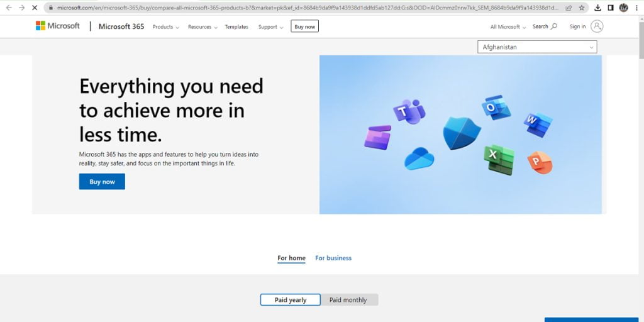Click the Word icon in the hero image
644x322 pixels.
pyautogui.click(x=538, y=125)
